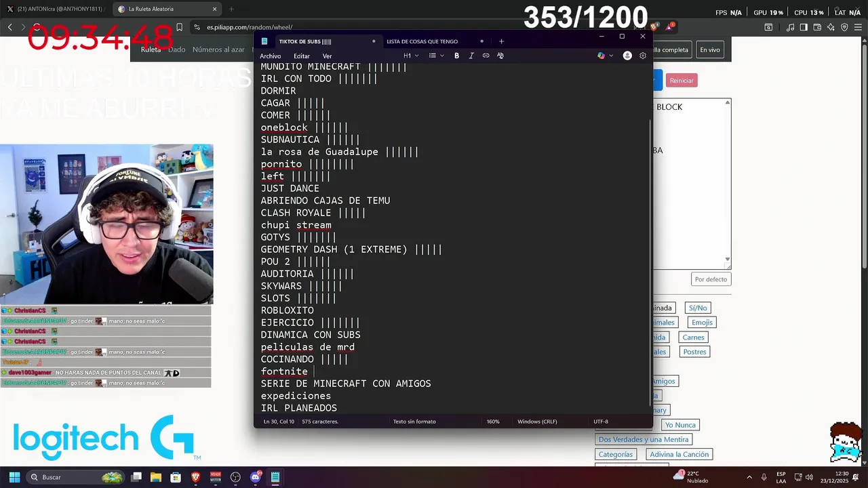
Task: Change UTF-8 encoding in Notepad status bar
Action: 601,422
